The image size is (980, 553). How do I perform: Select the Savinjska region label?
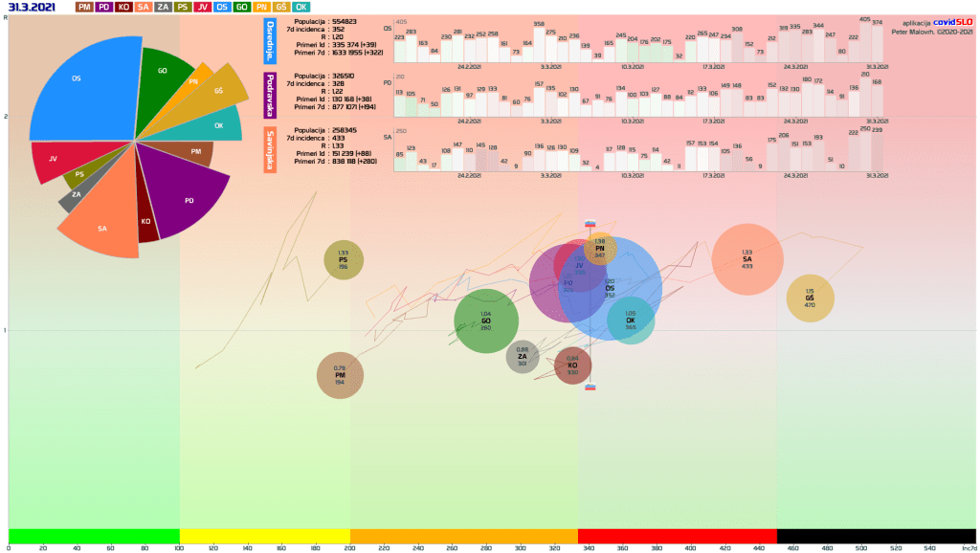click(x=270, y=150)
